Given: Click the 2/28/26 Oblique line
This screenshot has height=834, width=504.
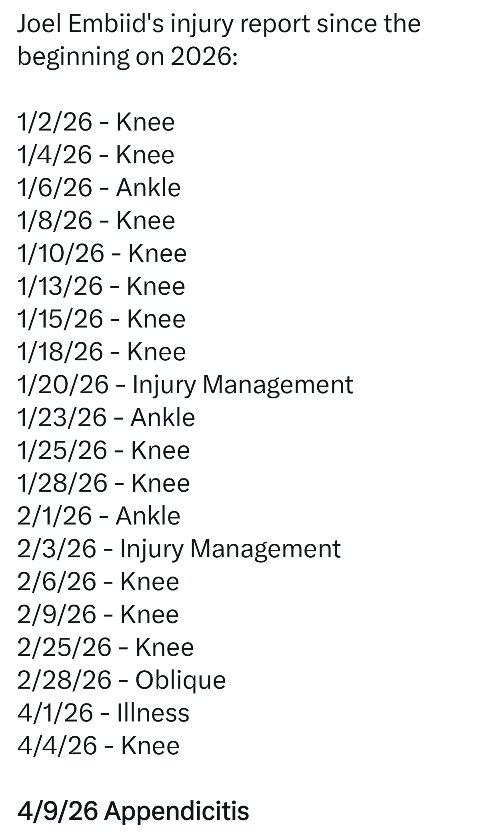Looking at the screenshot, I should [122, 680].
